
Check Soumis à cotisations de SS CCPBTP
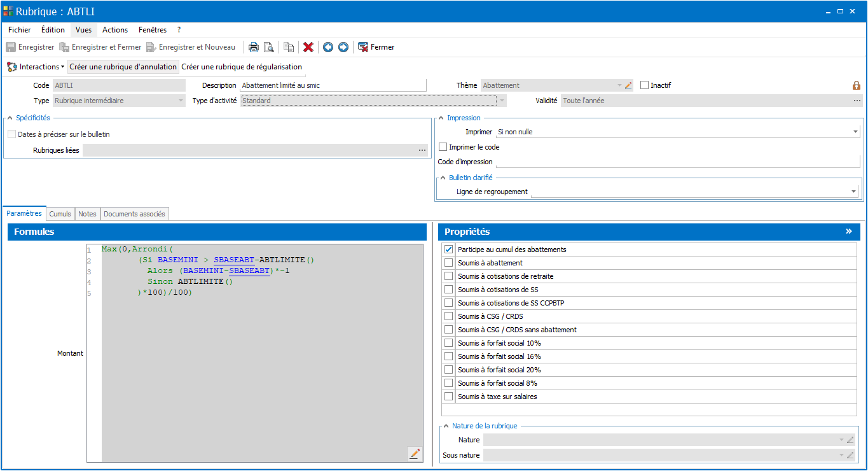449,303
